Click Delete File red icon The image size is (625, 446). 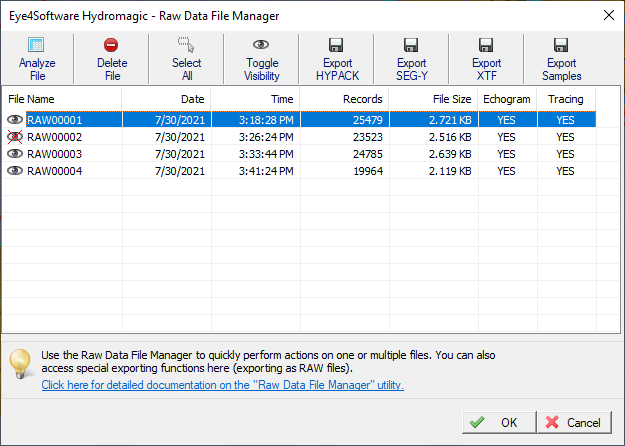pos(111,45)
